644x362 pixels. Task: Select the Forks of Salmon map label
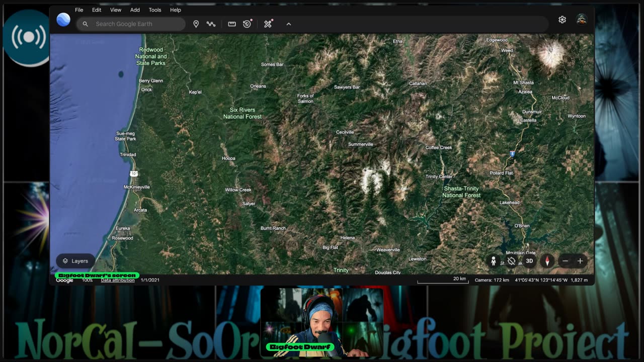(x=305, y=99)
